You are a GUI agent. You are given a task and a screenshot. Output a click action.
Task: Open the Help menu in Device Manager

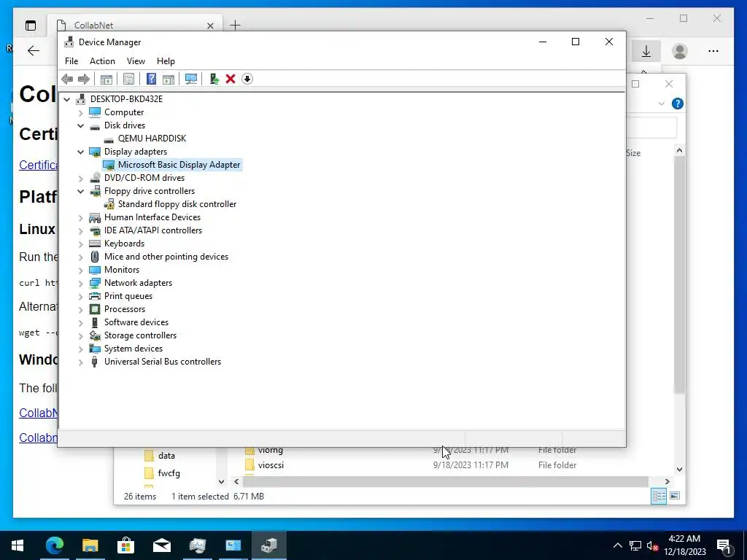coord(166,61)
